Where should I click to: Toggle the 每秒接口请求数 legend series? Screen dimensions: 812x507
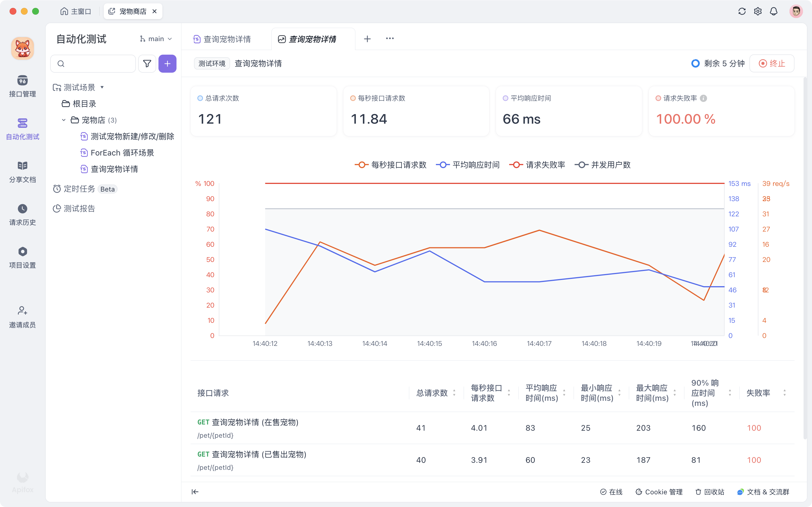click(390, 165)
